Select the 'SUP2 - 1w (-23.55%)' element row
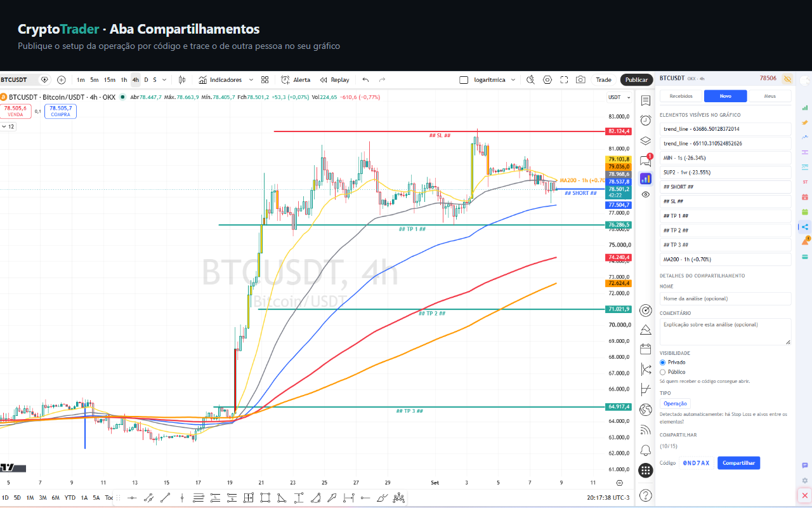This screenshot has width=812, height=508. (726, 172)
